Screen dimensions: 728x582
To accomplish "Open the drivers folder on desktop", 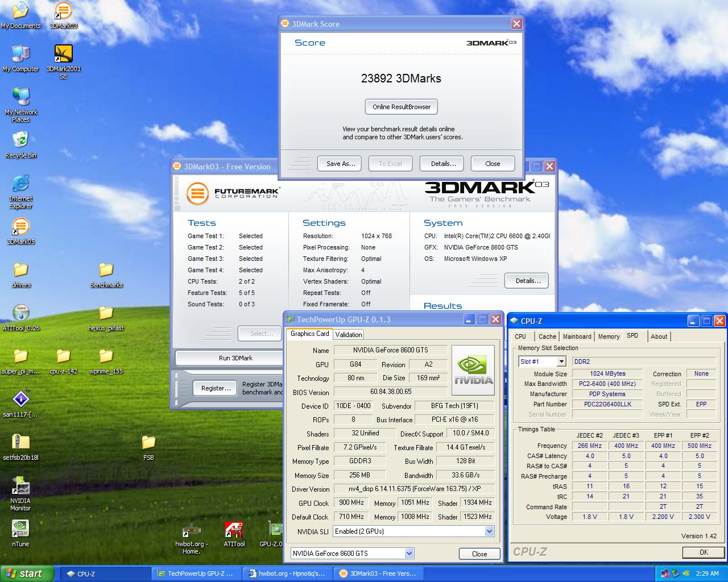I will pyautogui.click(x=20, y=275).
